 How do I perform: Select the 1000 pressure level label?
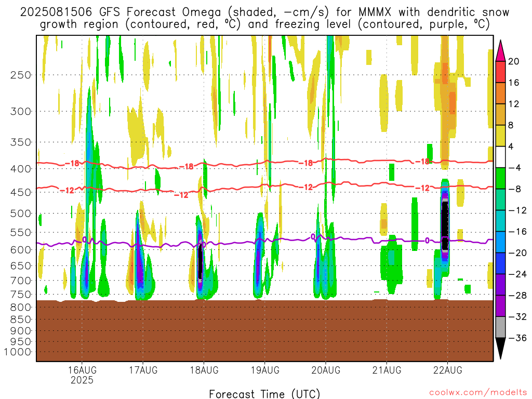click(x=18, y=352)
